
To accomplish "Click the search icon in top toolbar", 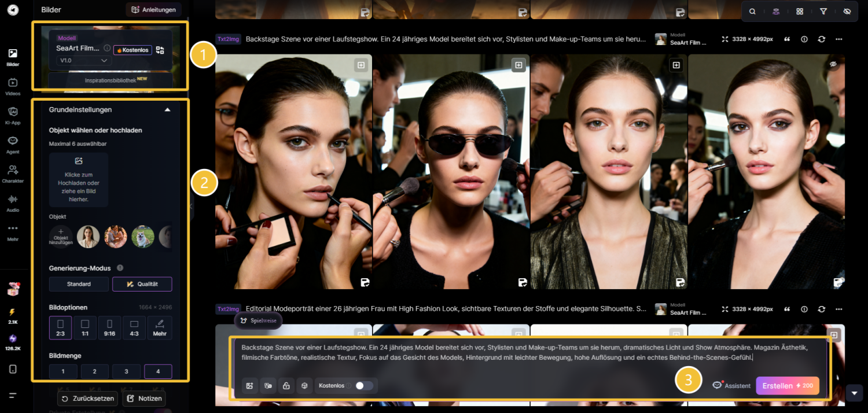I will click(752, 12).
